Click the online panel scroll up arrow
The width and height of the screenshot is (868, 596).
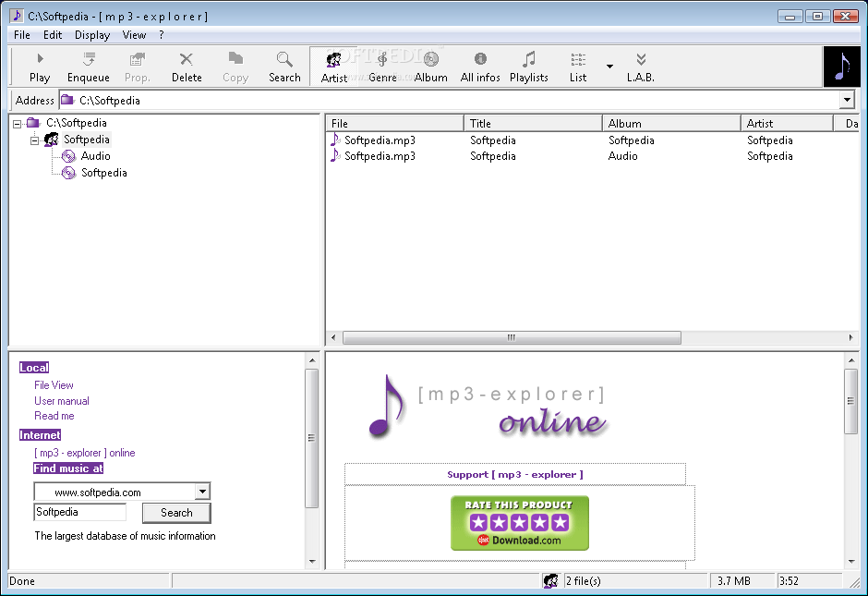tap(850, 360)
